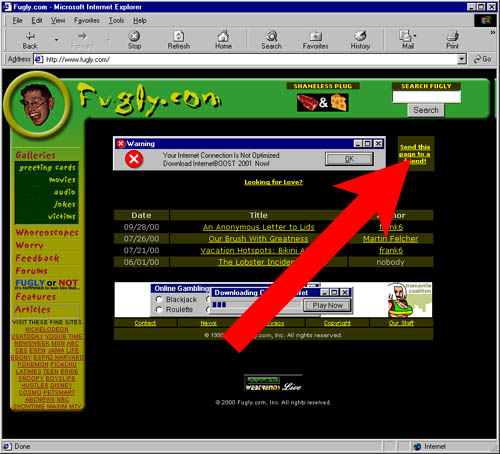Click frank6 author link for Vacation Hotspots

(x=391, y=250)
